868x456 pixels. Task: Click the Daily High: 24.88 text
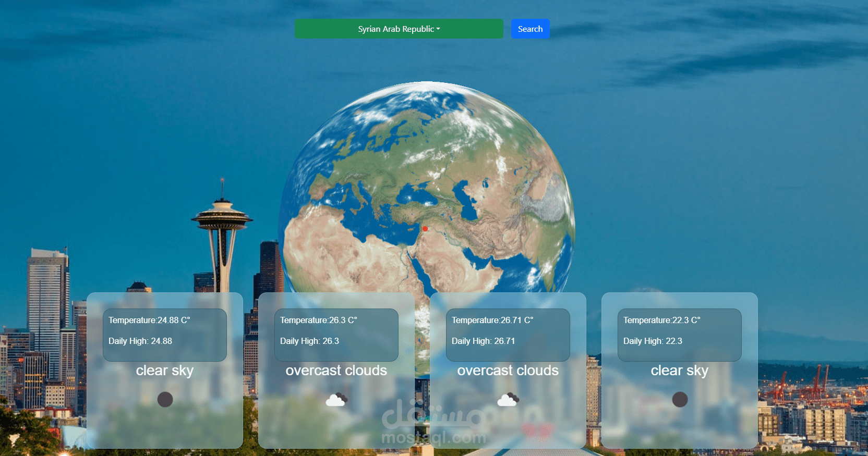(x=140, y=341)
